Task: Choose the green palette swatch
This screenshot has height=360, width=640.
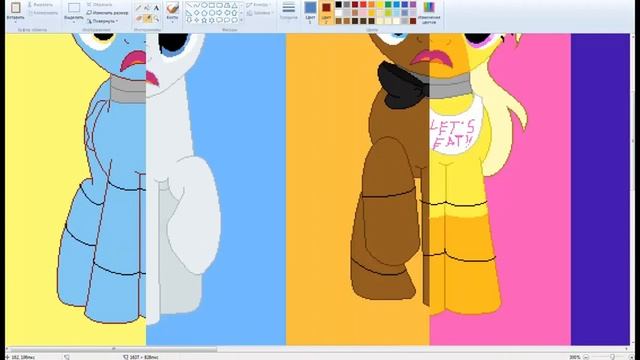Action: tap(388, 4)
